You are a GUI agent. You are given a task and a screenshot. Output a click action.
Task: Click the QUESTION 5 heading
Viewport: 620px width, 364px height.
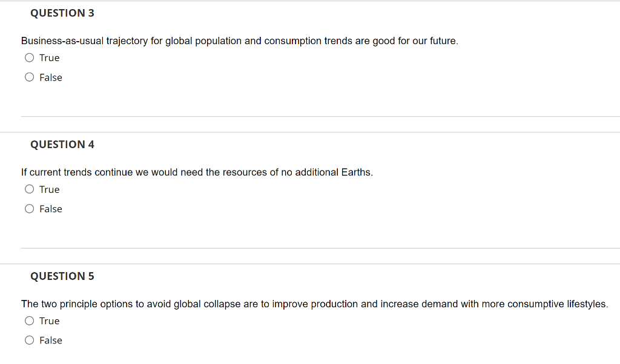click(x=62, y=276)
